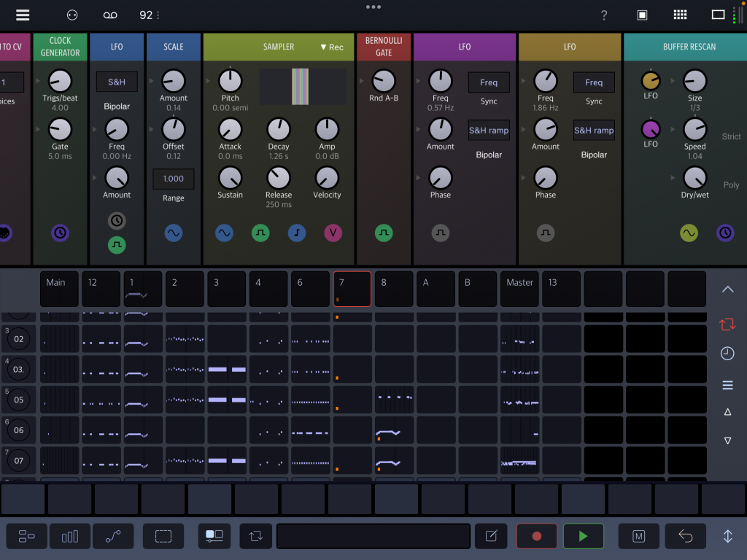Click the step sequencer bars icon in the bottom toolbar

pos(69,536)
